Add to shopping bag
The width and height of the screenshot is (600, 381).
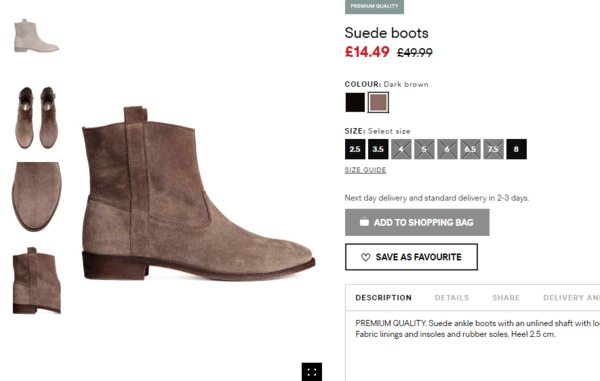[x=417, y=222]
